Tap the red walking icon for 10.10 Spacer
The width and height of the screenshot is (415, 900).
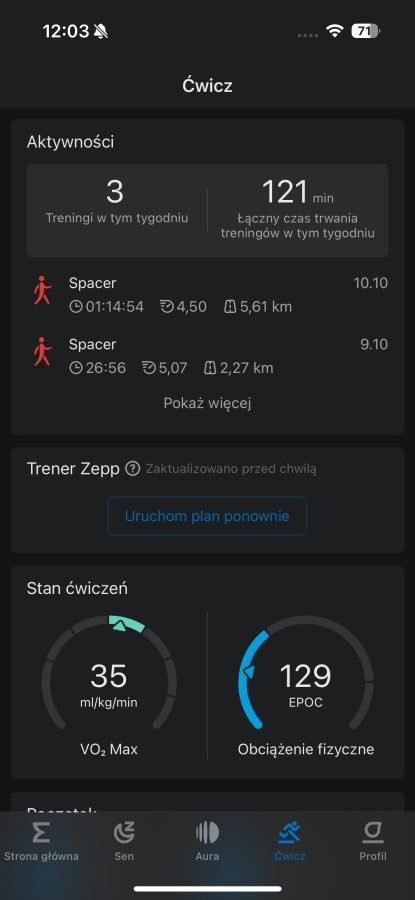tap(42, 290)
